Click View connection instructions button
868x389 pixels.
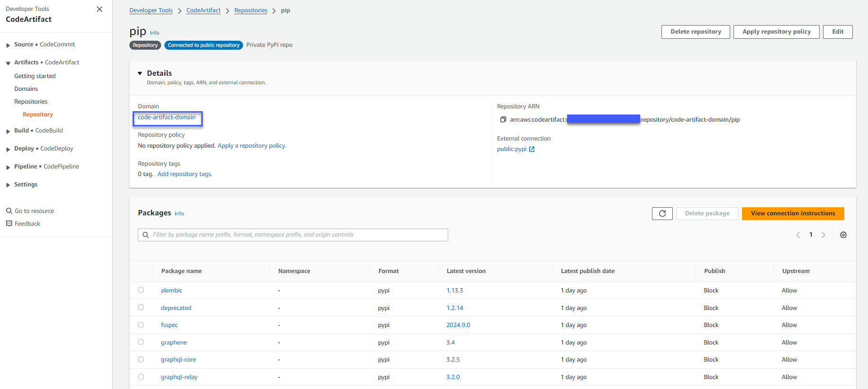793,213
